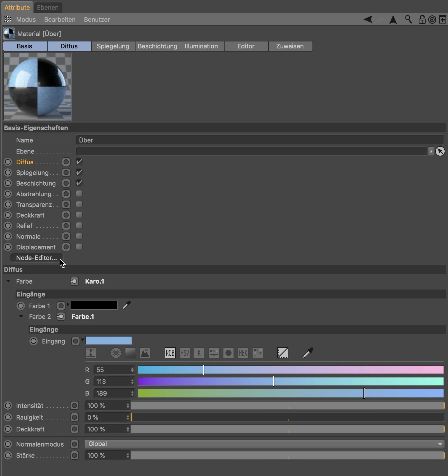The image size is (448, 476).
Task: Disable the Diffus channel checkbox
Action: click(79, 162)
